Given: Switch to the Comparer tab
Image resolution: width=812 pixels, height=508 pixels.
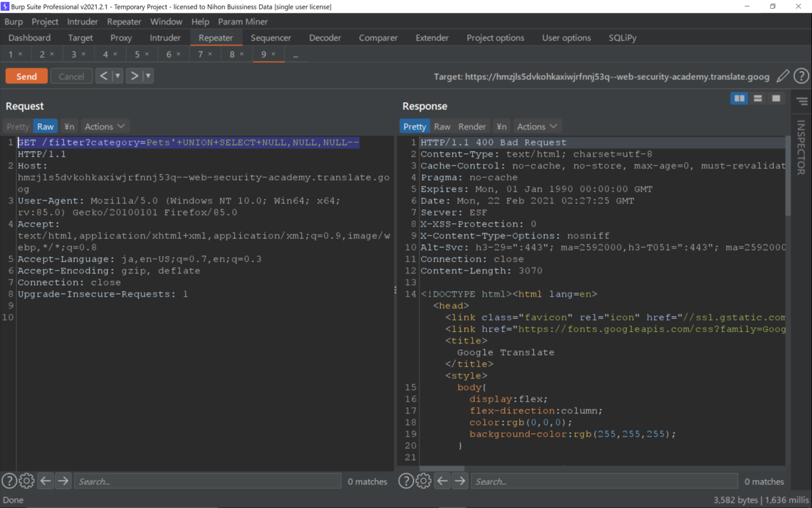Looking at the screenshot, I should click(x=378, y=38).
